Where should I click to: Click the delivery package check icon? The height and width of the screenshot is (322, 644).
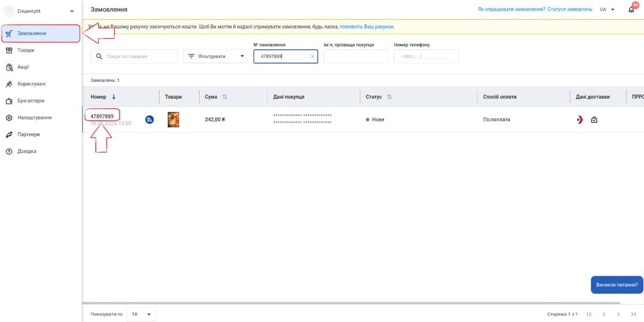(594, 120)
